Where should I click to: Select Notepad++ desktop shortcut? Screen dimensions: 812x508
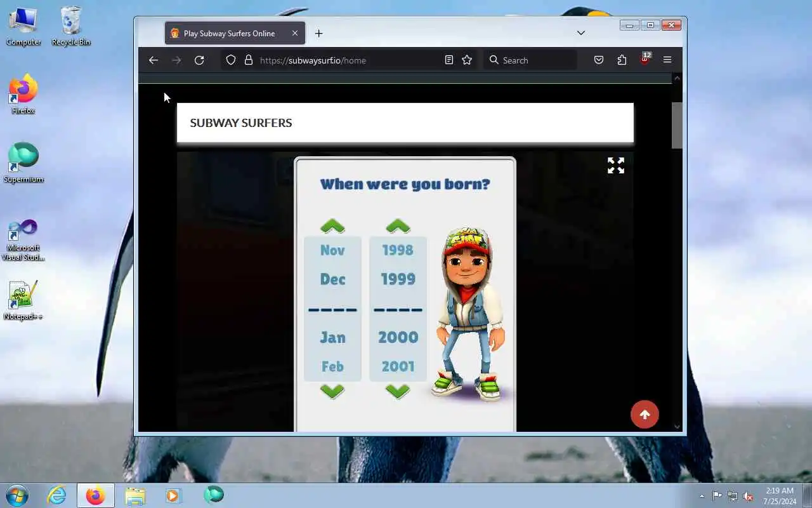23,300
